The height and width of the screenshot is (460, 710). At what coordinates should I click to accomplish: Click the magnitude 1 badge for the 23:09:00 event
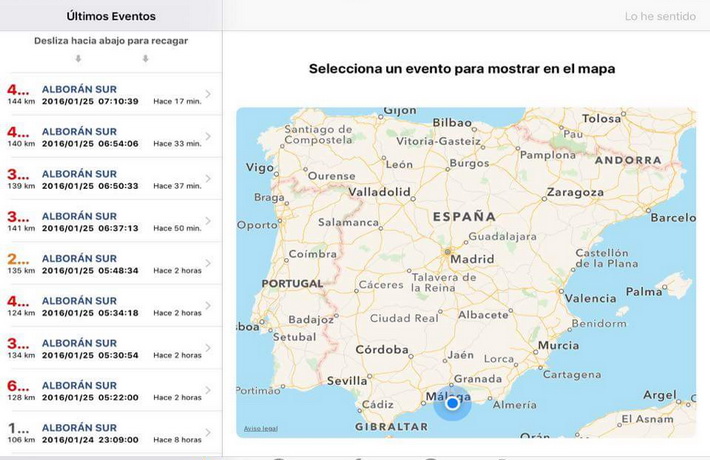(18, 428)
